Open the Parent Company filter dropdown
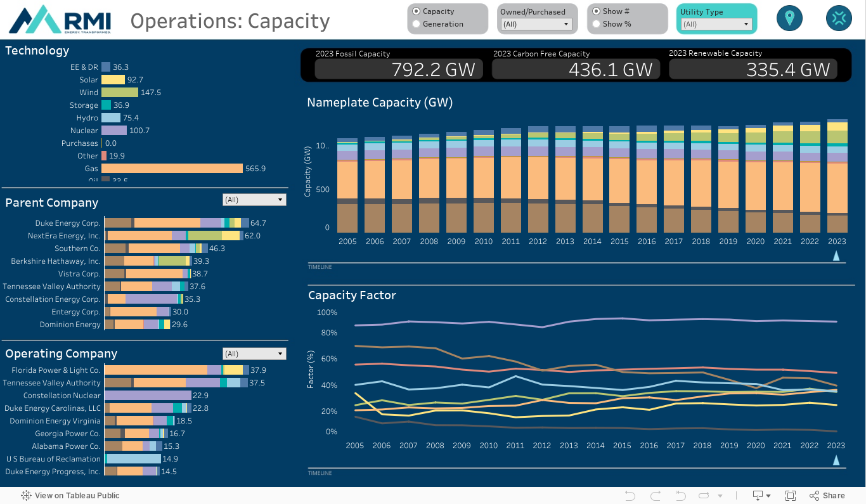The height and width of the screenshot is (504, 866). pos(254,200)
